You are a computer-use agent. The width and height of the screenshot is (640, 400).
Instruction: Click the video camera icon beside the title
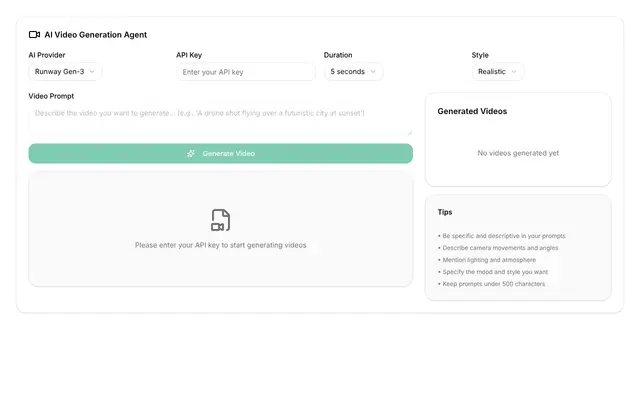(34, 35)
